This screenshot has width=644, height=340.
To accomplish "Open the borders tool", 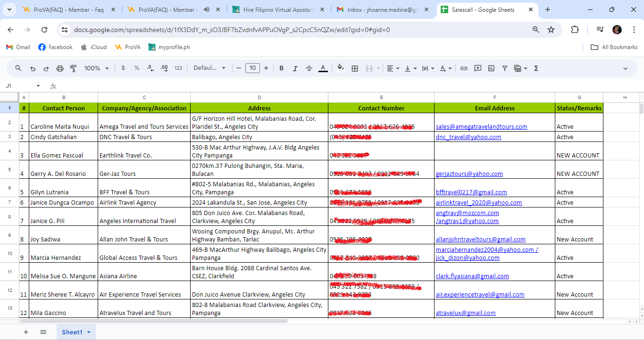I will pyautogui.click(x=355, y=68).
